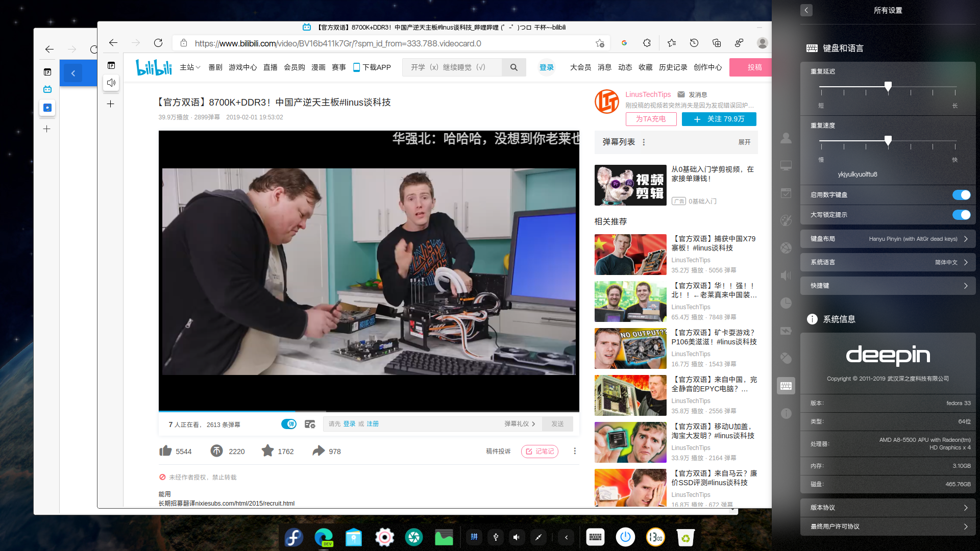Click the thumbs-up like icon
This screenshot has height=551, width=980.
(x=165, y=451)
